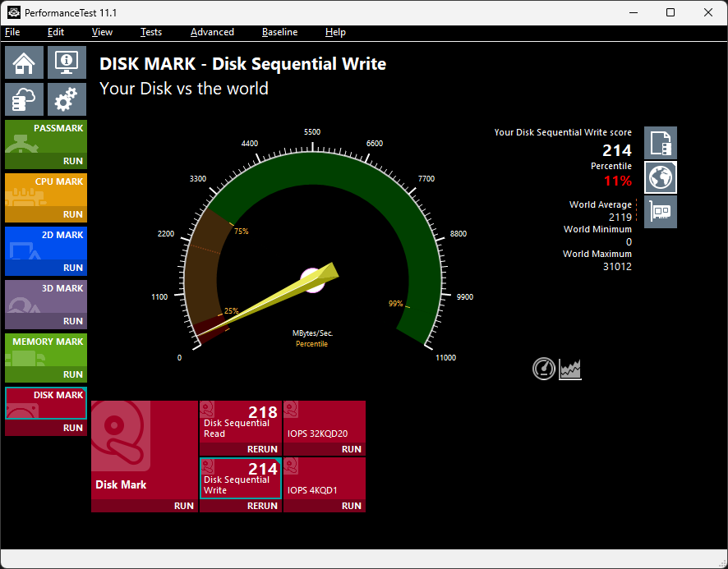
Task: Run the CPU Mark test
Action: pos(72,214)
